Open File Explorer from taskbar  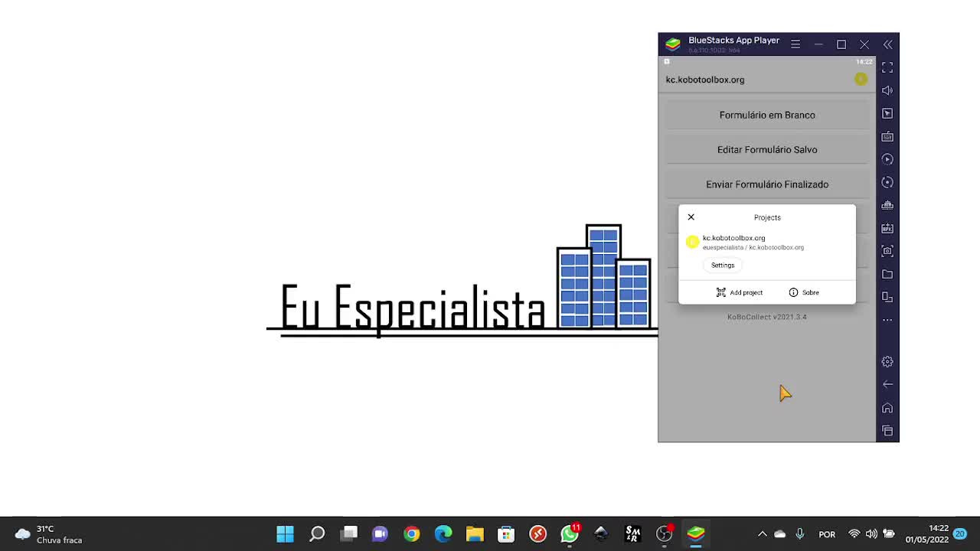coord(475,533)
